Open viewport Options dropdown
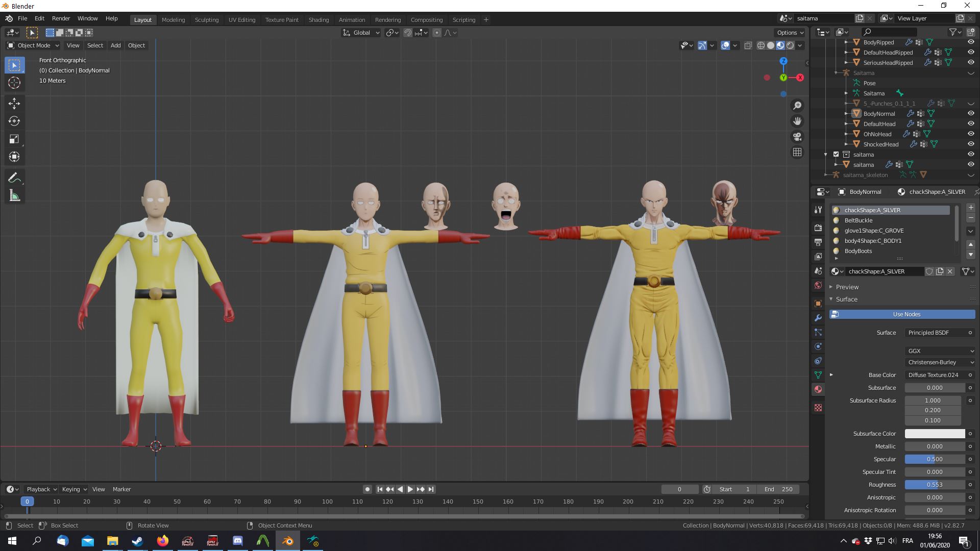The width and height of the screenshot is (980, 551). click(x=790, y=33)
